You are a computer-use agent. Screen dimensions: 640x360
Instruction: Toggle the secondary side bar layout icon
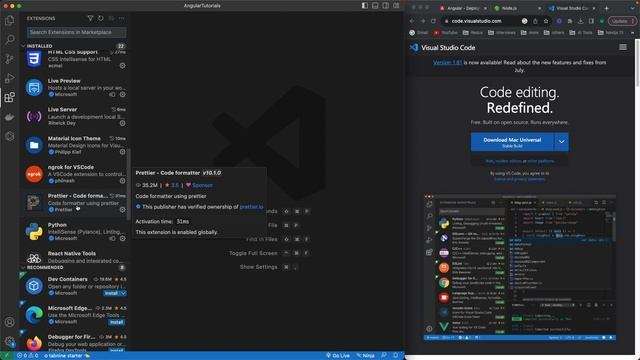(386, 6)
